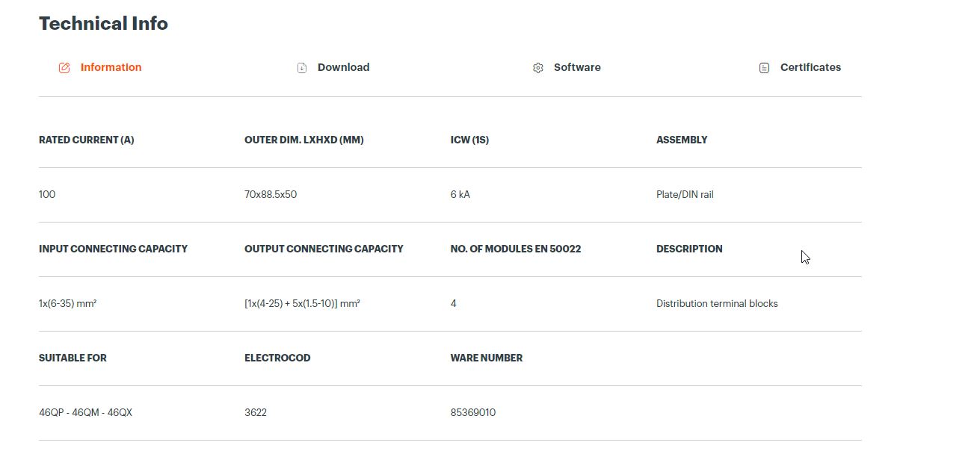Click the Technical Info heading
Viewport: 980px width, 463px height.
(x=103, y=23)
